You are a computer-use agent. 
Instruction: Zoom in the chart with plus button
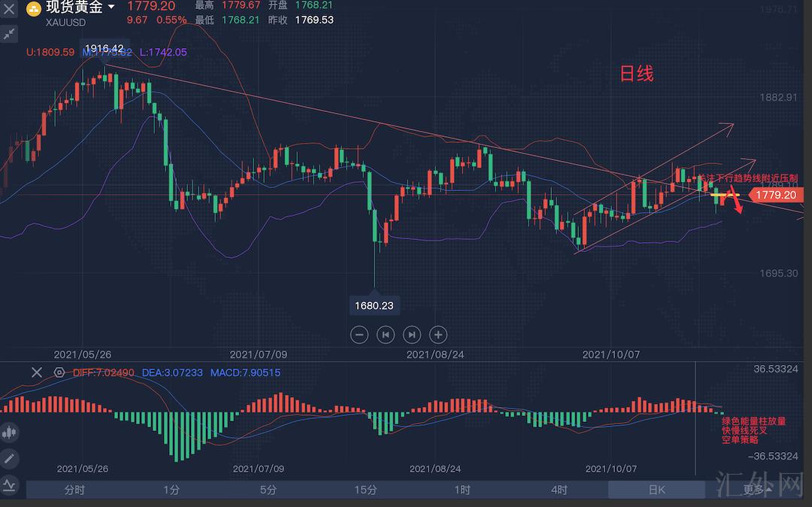[438, 335]
